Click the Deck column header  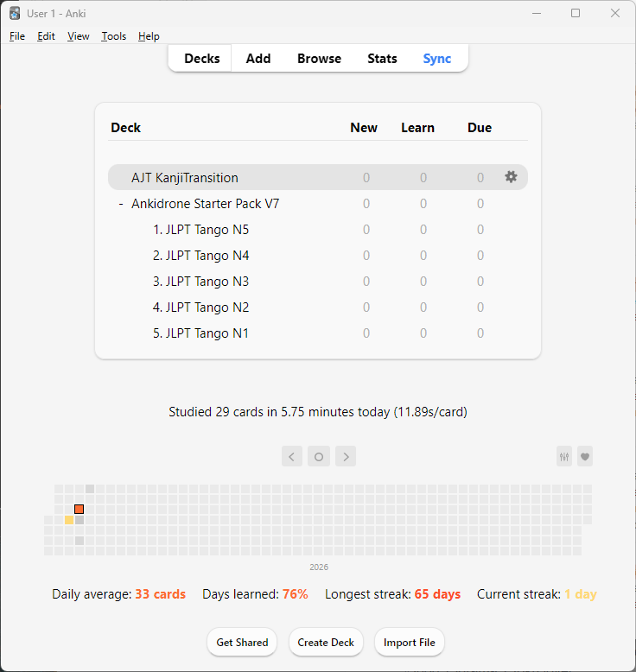click(x=125, y=128)
